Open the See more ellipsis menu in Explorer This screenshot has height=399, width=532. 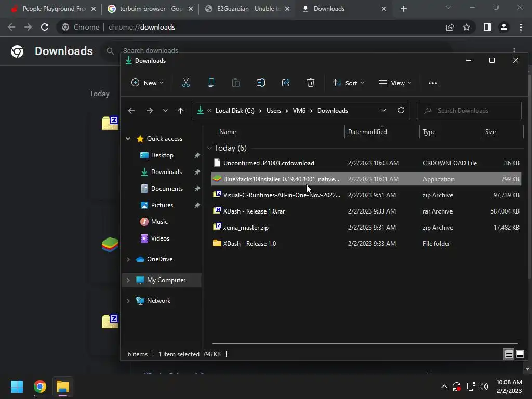click(x=433, y=83)
